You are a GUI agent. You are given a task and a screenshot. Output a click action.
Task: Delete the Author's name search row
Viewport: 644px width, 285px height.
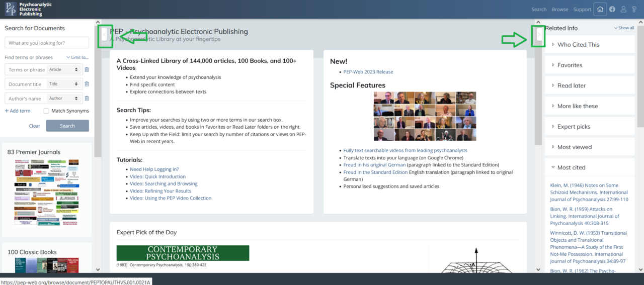click(x=87, y=99)
